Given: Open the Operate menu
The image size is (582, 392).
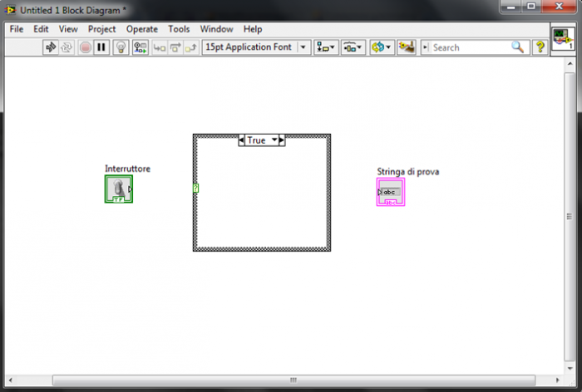Looking at the screenshot, I should tap(141, 29).
